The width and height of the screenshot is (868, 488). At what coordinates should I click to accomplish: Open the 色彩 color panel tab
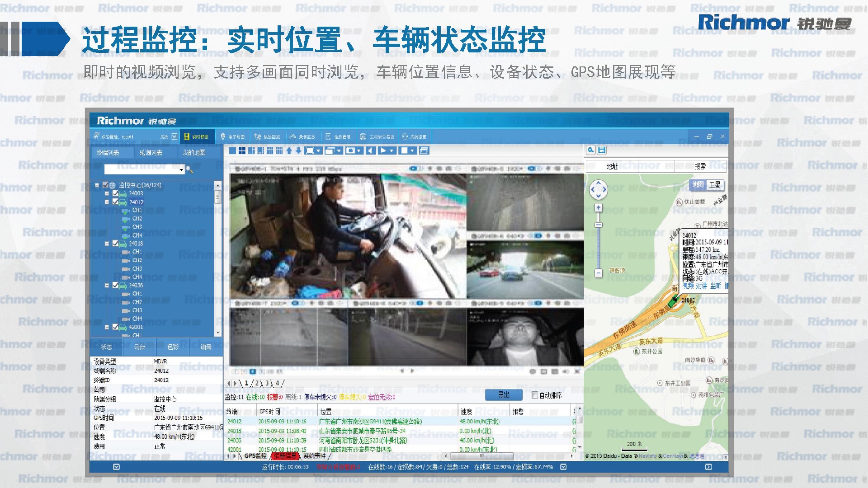point(173,347)
